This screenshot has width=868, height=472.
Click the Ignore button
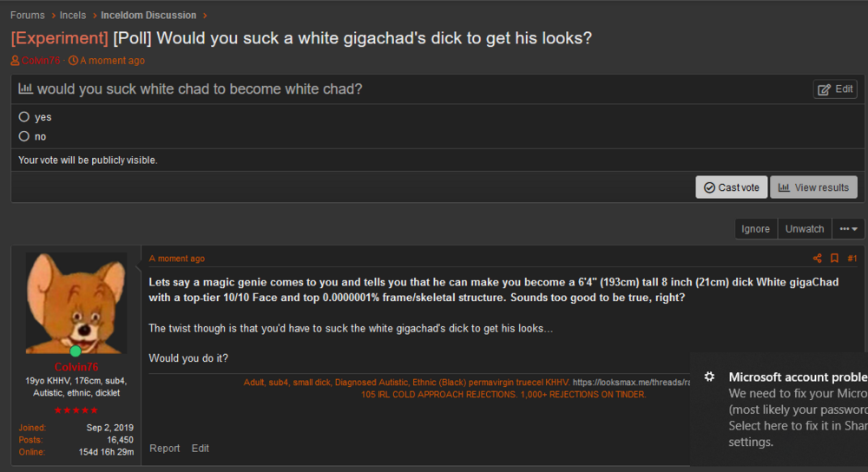point(756,228)
